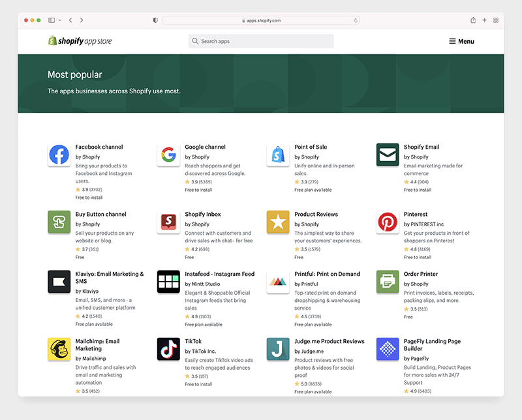Click the '4.4 (904)' rating text
Viewport: 522px width, 420px height.
pos(420,182)
